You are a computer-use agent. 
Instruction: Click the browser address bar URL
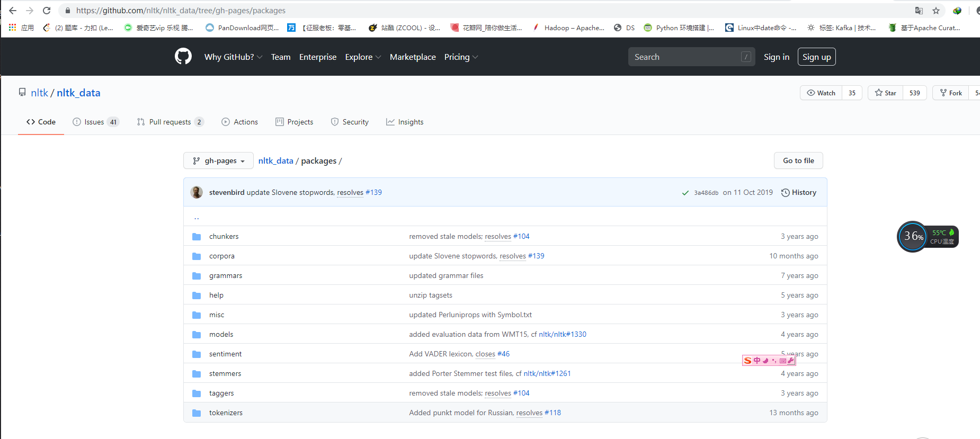coord(181,11)
